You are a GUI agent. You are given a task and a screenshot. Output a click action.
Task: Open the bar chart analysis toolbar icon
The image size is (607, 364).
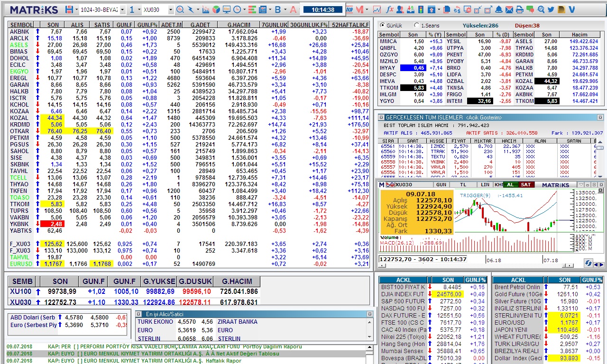pos(206,9)
